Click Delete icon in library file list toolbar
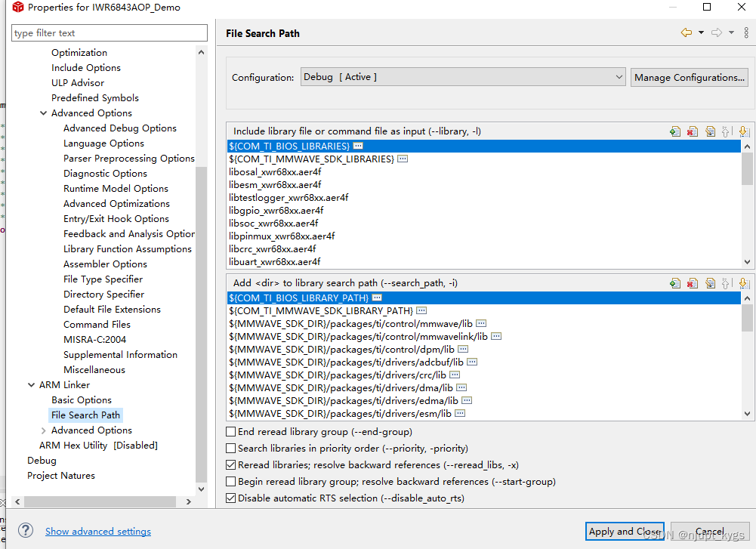 [x=693, y=131]
